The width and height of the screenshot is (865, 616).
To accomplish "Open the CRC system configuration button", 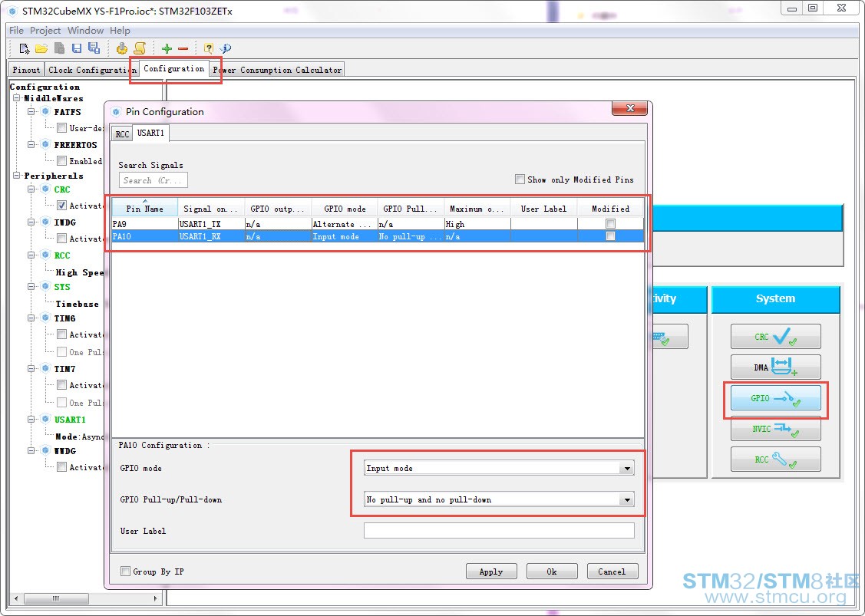I will (776, 337).
